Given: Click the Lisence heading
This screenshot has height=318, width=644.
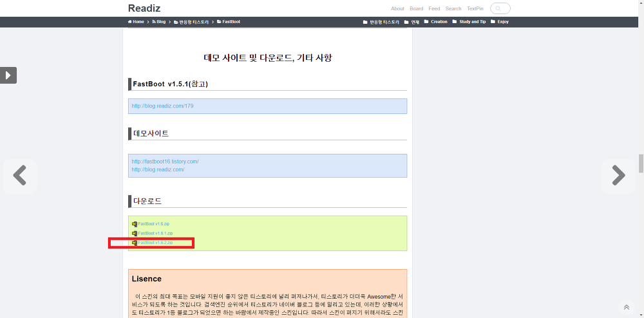Looking at the screenshot, I should click(147, 279).
